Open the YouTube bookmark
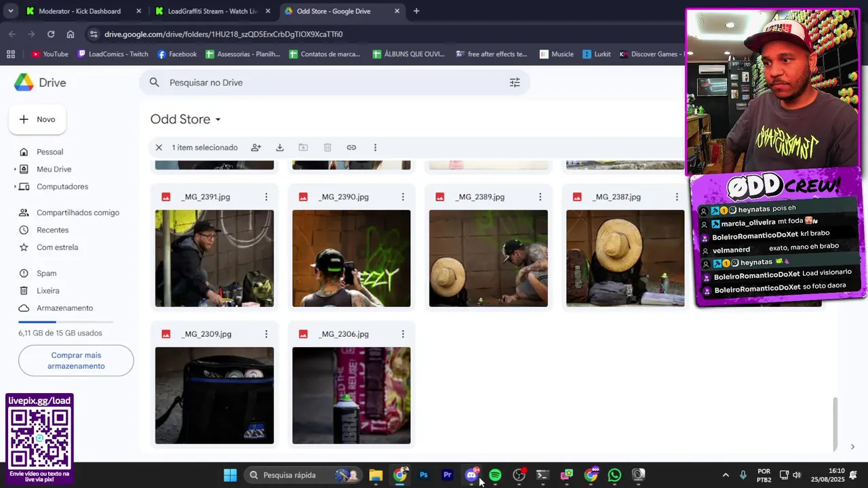 pos(50,54)
